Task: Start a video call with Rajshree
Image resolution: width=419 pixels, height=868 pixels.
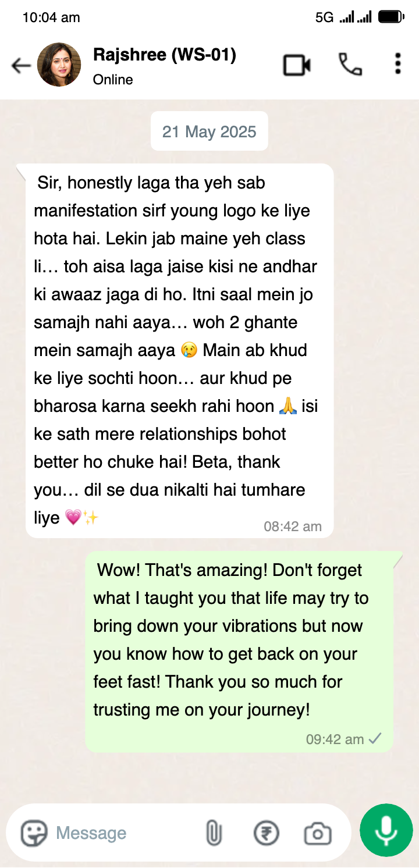Action: tap(297, 65)
